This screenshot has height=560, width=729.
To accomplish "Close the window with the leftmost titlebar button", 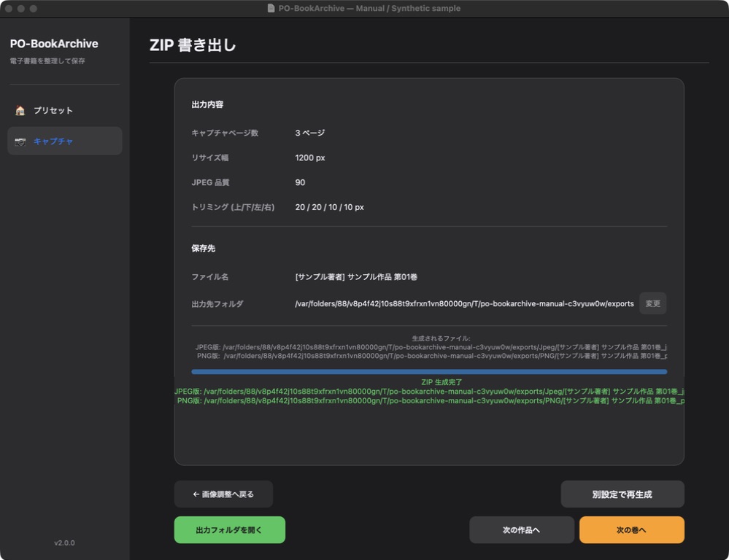I will click(8, 8).
